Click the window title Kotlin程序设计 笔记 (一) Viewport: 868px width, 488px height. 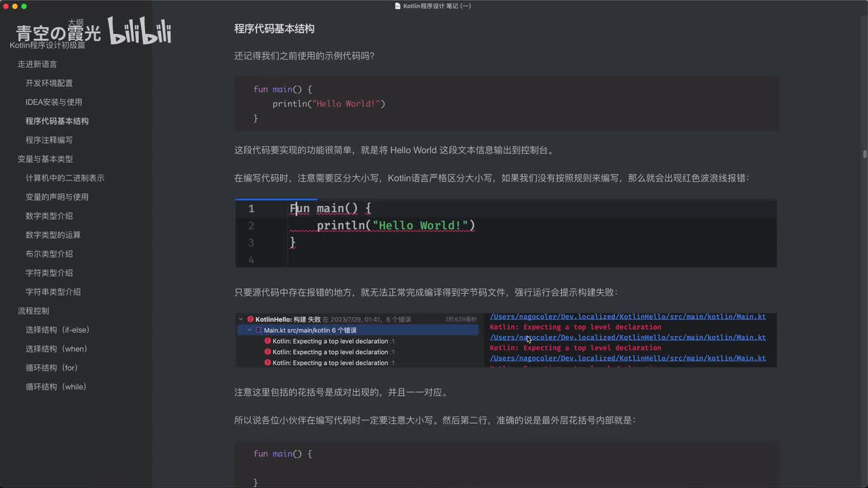tap(437, 6)
